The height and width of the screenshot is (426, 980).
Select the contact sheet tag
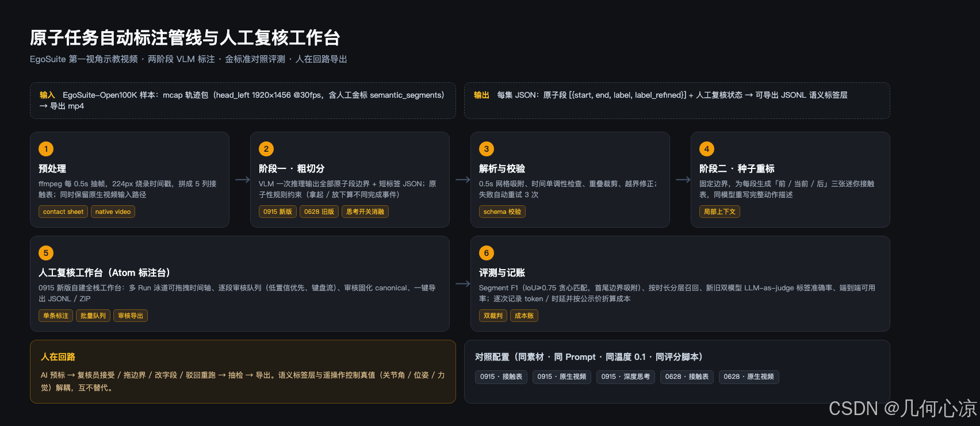(x=63, y=212)
